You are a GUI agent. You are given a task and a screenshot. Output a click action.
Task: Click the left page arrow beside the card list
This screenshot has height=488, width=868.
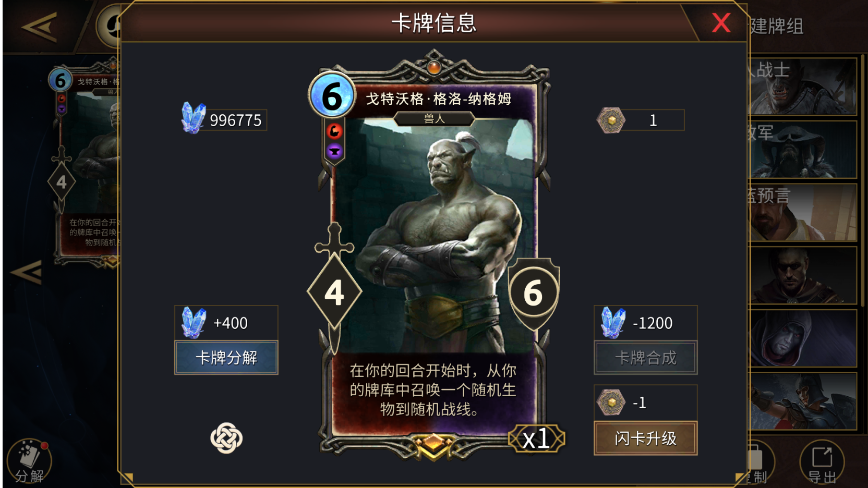[x=26, y=272]
